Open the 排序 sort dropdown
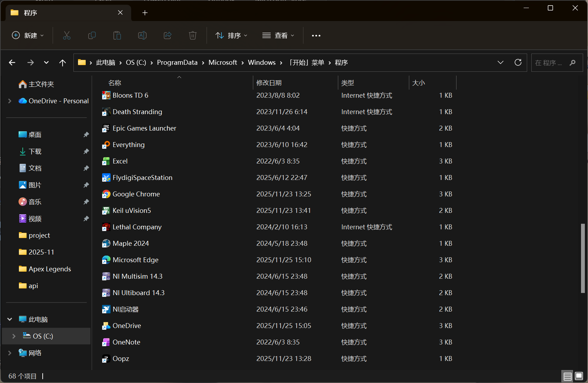The image size is (588, 383). click(x=232, y=35)
